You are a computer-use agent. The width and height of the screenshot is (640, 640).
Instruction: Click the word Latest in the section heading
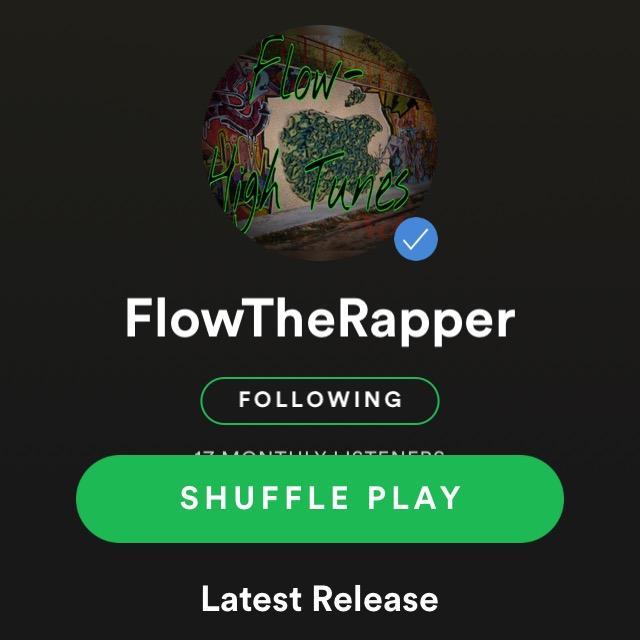tap(252, 599)
